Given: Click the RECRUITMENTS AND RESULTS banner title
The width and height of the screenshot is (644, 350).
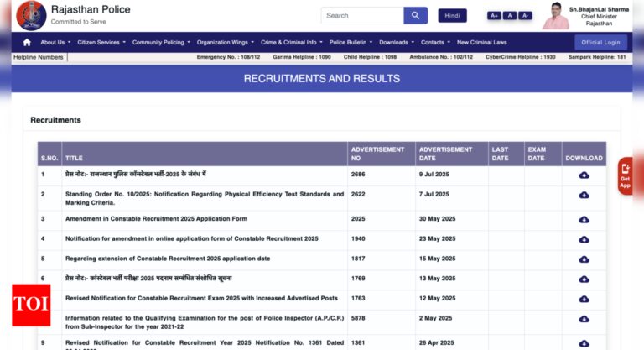Looking at the screenshot, I should coord(322,79).
